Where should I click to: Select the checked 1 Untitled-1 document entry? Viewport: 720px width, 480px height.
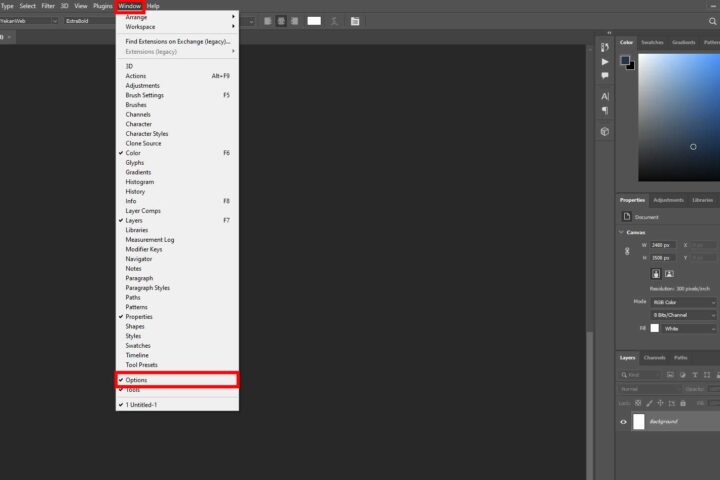pyautogui.click(x=177, y=405)
